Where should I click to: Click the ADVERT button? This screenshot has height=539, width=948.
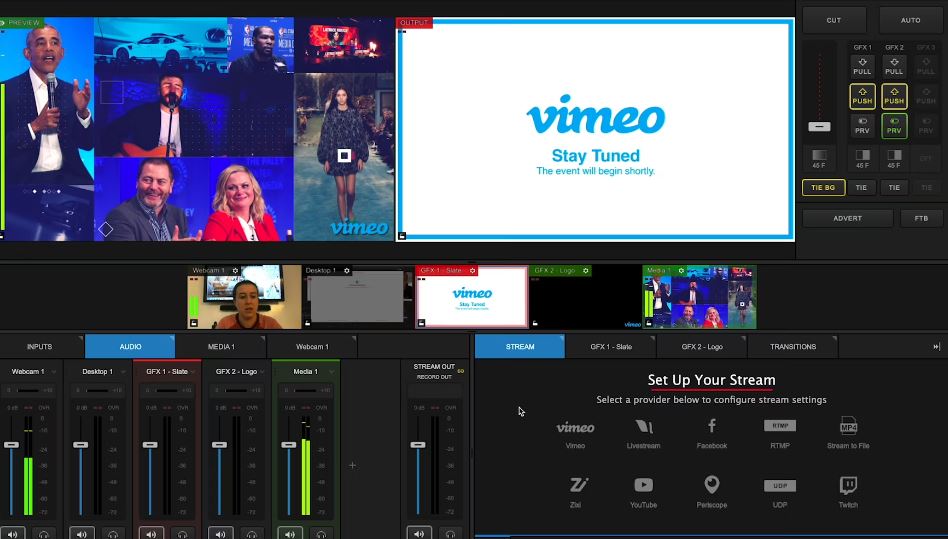[x=847, y=218]
